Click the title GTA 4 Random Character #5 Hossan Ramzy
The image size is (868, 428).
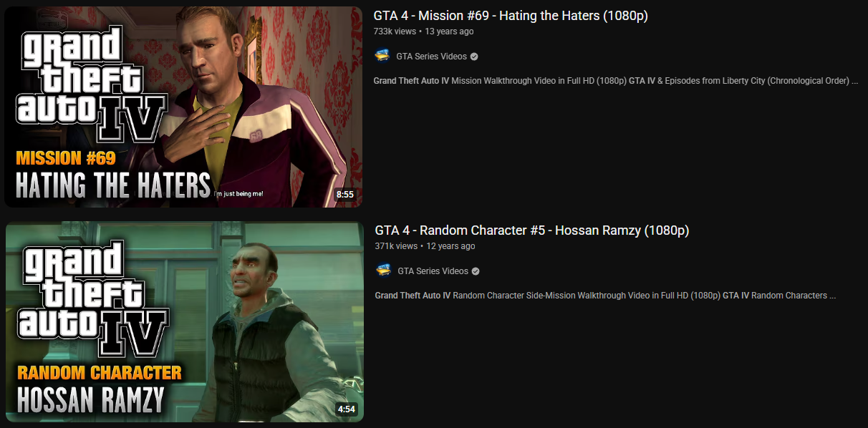(532, 230)
